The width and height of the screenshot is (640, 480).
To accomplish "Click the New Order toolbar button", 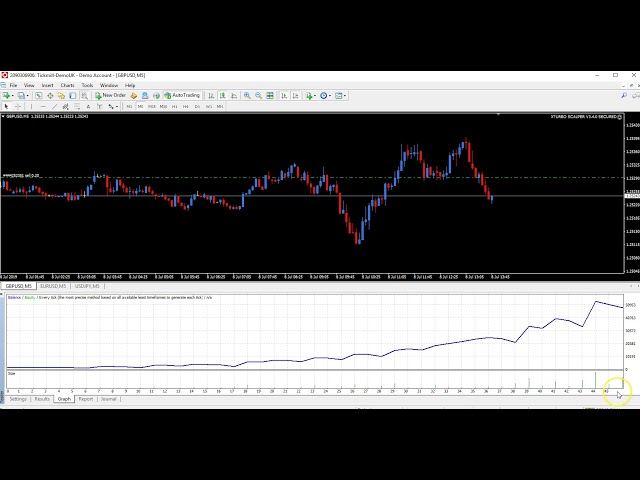I will tap(113, 95).
